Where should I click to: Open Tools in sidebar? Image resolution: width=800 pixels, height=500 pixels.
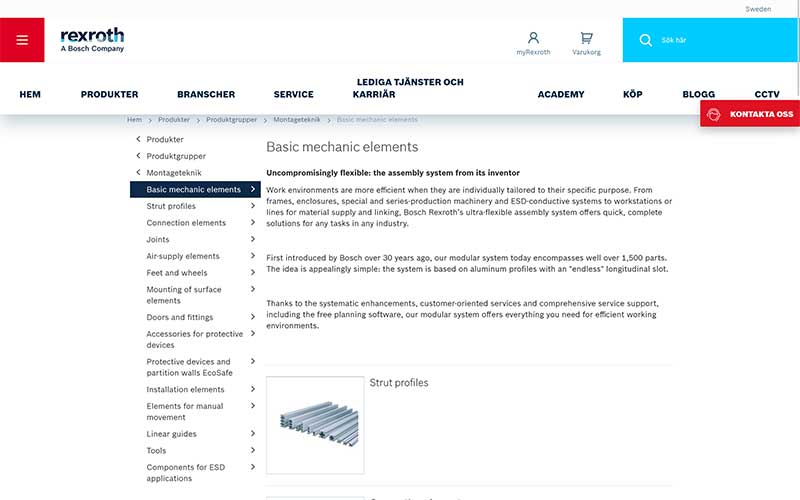[x=156, y=451]
